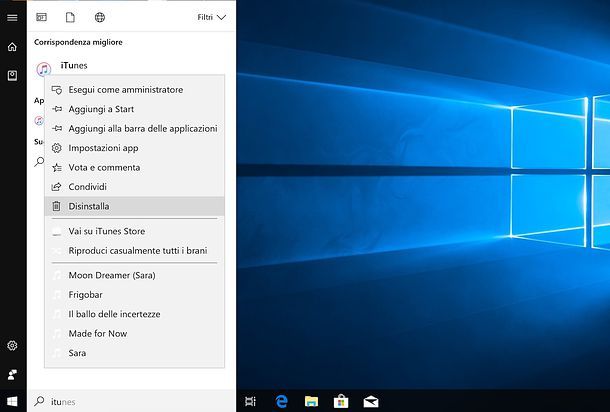
Task: Choose Riproduci casualmente tutti i brani
Action: 134,251
